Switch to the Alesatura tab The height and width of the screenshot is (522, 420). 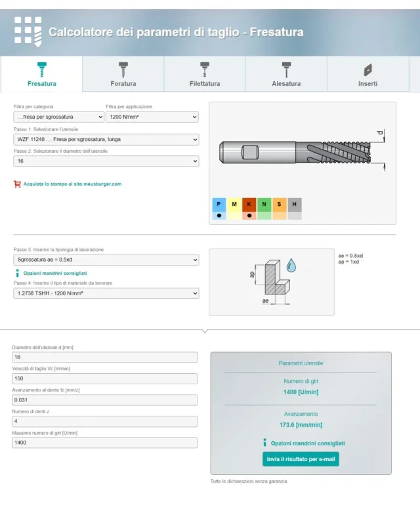click(286, 74)
